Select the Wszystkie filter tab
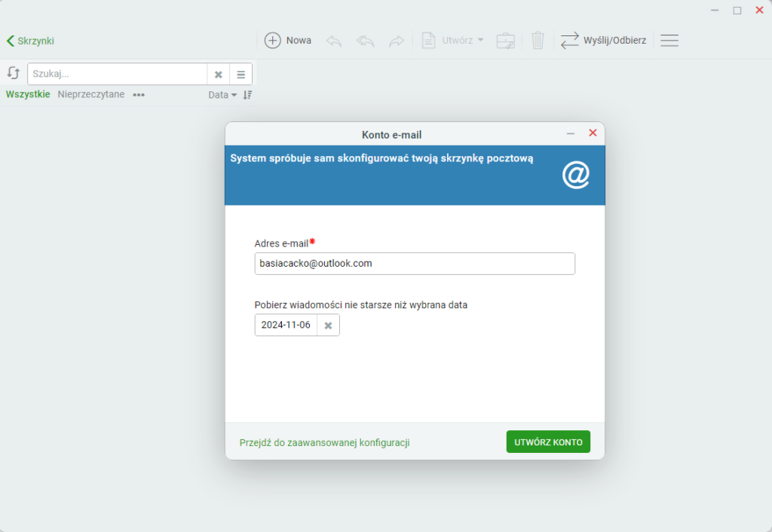 point(28,94)
